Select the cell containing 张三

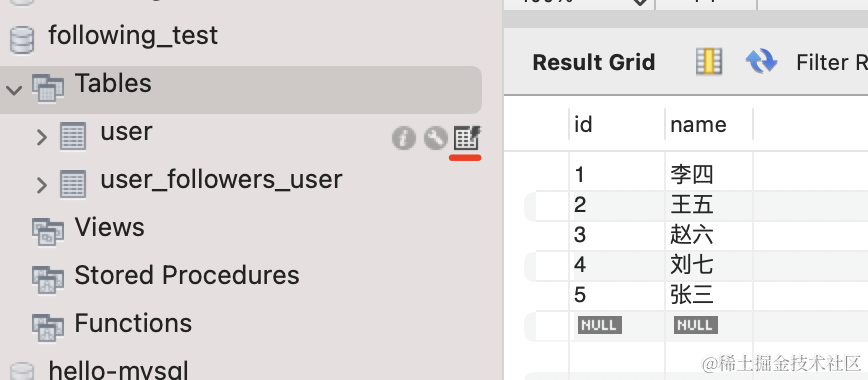tap(709, 295)
